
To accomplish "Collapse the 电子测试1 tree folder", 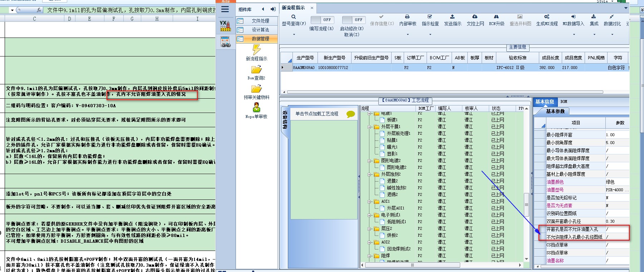I will tap(370, 215).
